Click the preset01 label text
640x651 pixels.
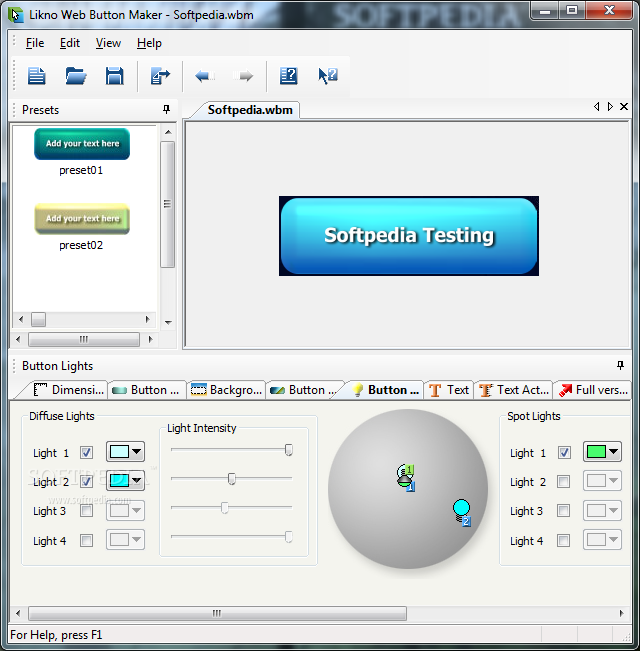(81, 170)
